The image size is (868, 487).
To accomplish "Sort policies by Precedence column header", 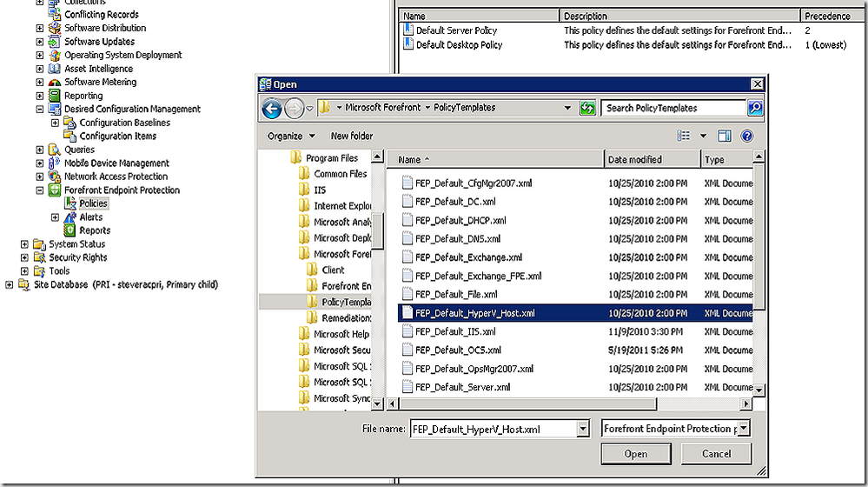I will [x=833, y=16].
